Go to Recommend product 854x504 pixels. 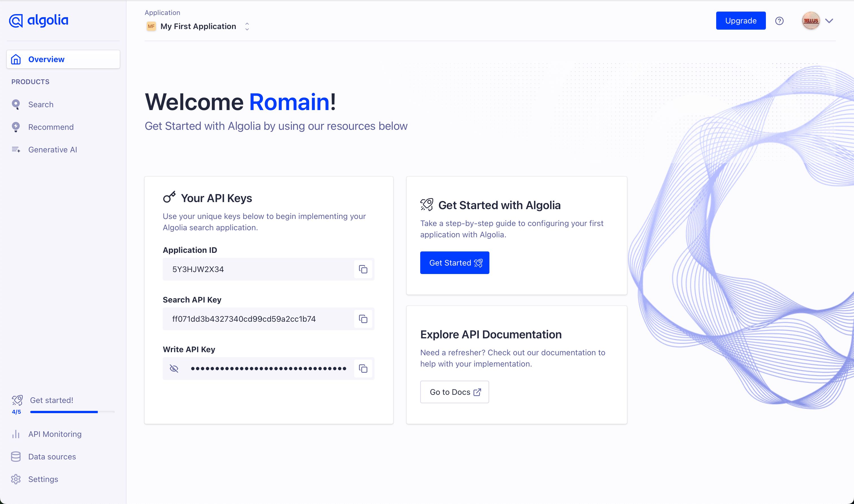click(51, 127)
